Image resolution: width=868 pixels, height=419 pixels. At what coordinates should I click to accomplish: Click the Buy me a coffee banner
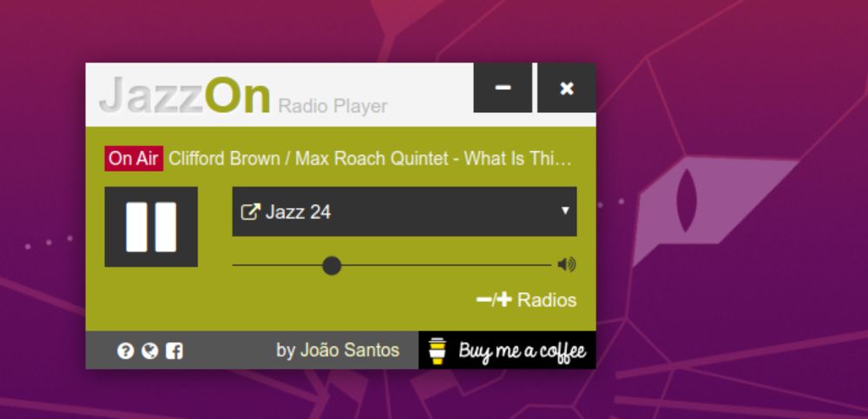point(507,350)
